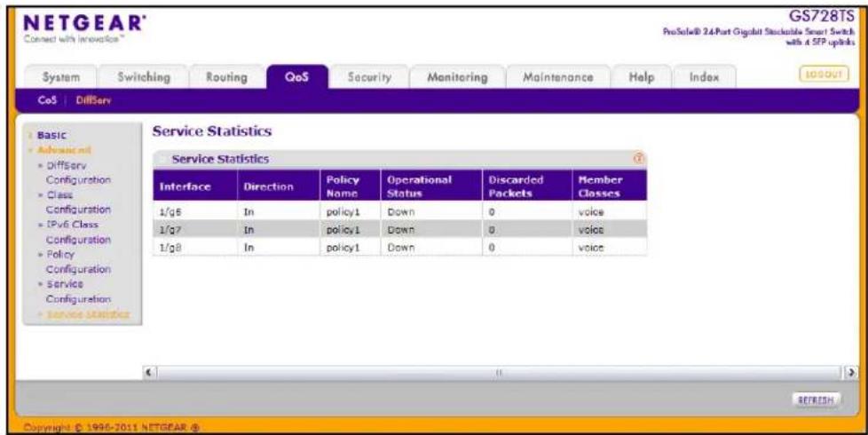Screen dimensions: 868x435
Task: Go to the Security tab
Action: coord(369,77)
